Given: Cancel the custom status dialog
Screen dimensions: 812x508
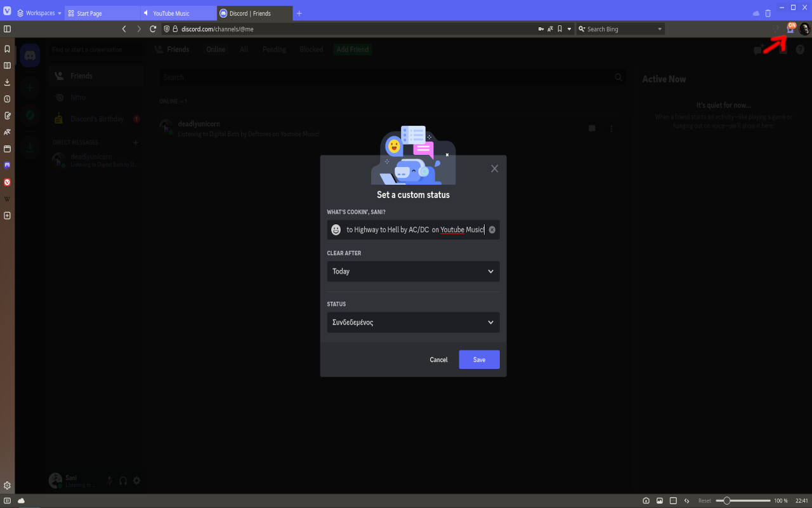Looking at the screenshot, I should [438, 359].
